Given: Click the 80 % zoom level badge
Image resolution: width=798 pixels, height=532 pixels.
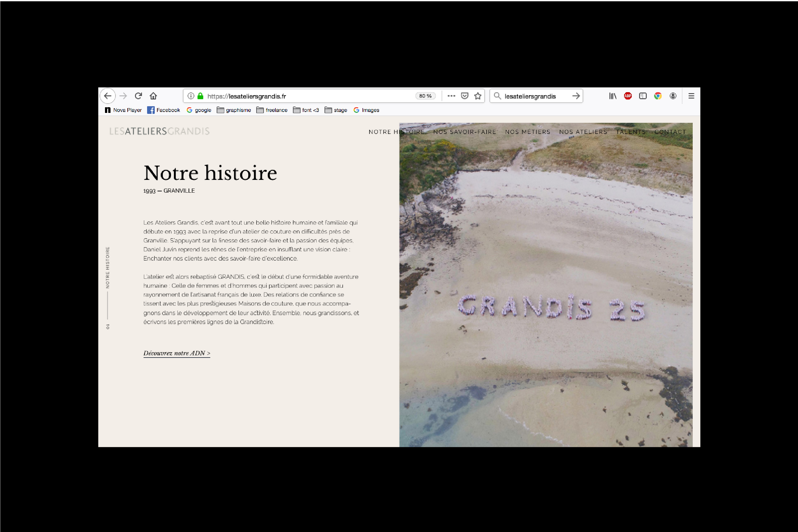Looking at the screenshot, I should click(425, 96).
